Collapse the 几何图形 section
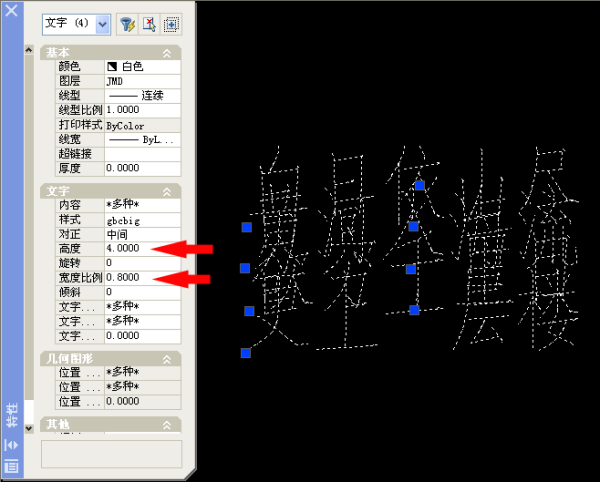The height and width of the screenshot is (482, 600). coord(167,359)
